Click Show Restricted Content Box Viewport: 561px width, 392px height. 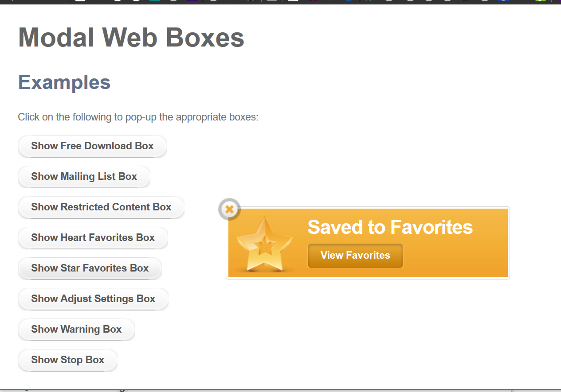[101, 207]
